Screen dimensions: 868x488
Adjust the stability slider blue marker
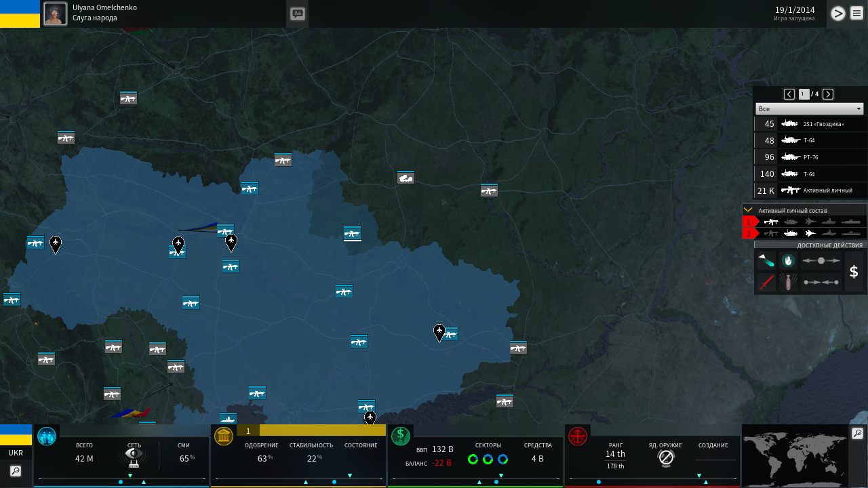(334, 482)
